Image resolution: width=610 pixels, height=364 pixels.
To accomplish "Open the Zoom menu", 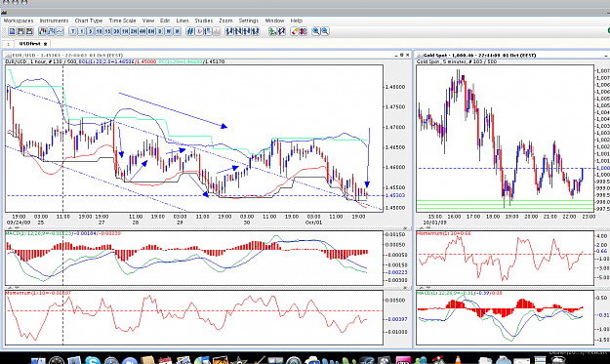I will point(225,20).
